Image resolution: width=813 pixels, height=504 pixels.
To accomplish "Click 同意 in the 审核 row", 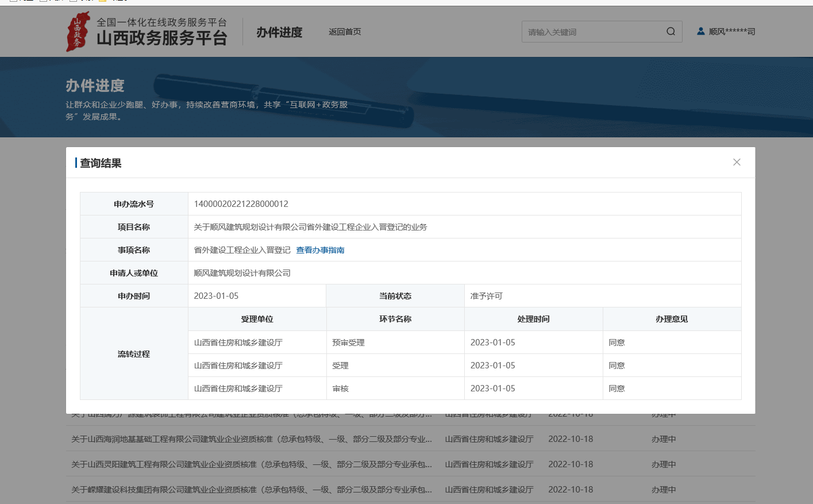I will [x=617, y=388].
